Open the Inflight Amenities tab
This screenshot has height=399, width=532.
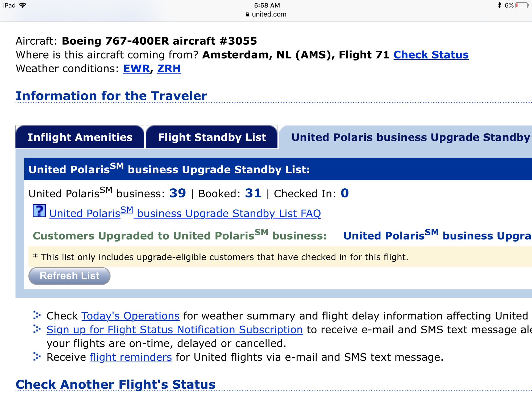point(80,137)
